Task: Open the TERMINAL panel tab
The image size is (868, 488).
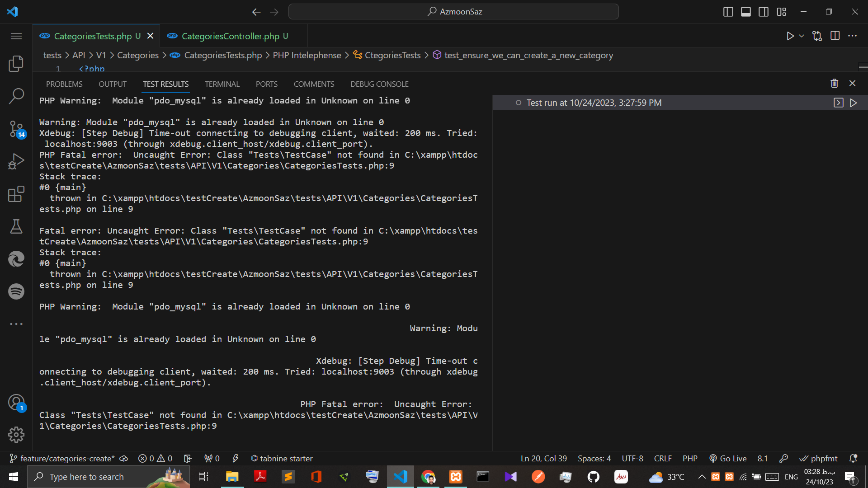Action: click(x=222, y=84)
